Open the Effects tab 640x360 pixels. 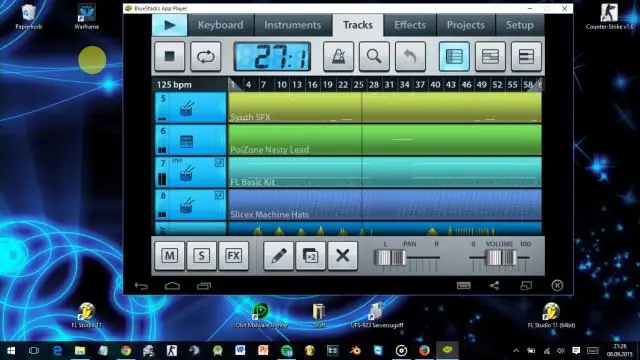tap(410, 25)
